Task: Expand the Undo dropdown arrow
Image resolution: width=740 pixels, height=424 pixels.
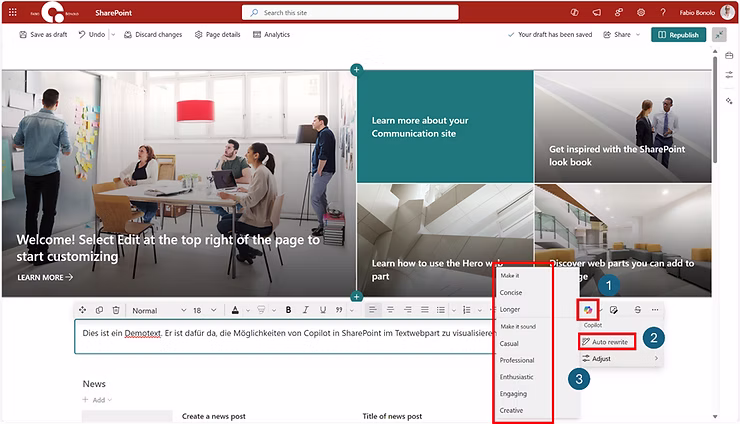Action: coord(113,34)
